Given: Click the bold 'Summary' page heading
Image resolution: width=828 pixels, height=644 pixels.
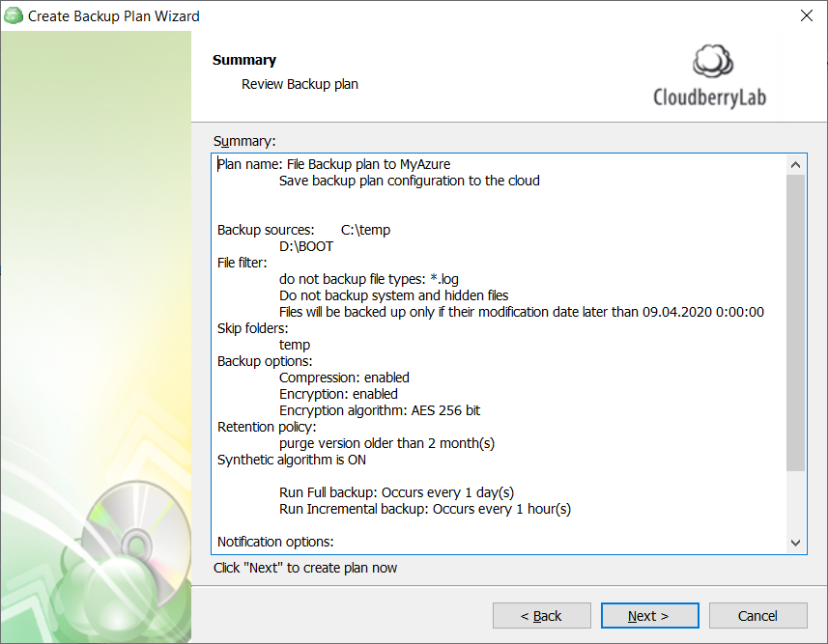Looking at the screenshot, I should pyautogui.click(x=244, y=60).
